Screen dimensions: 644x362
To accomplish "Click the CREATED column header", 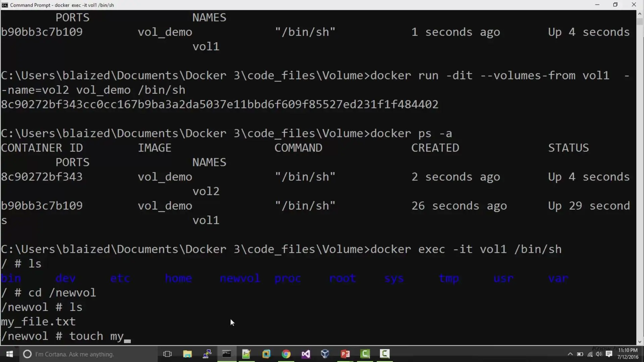I will (x=435, y=148).
